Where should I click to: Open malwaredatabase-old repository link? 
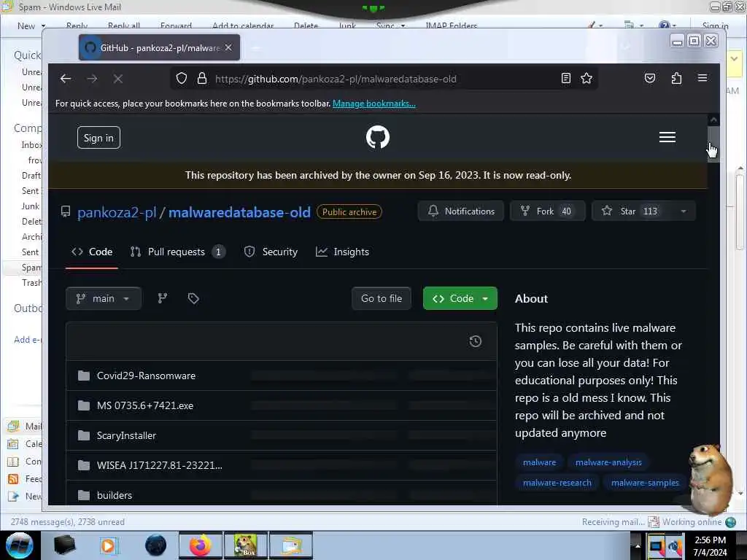tap(239, 212)
